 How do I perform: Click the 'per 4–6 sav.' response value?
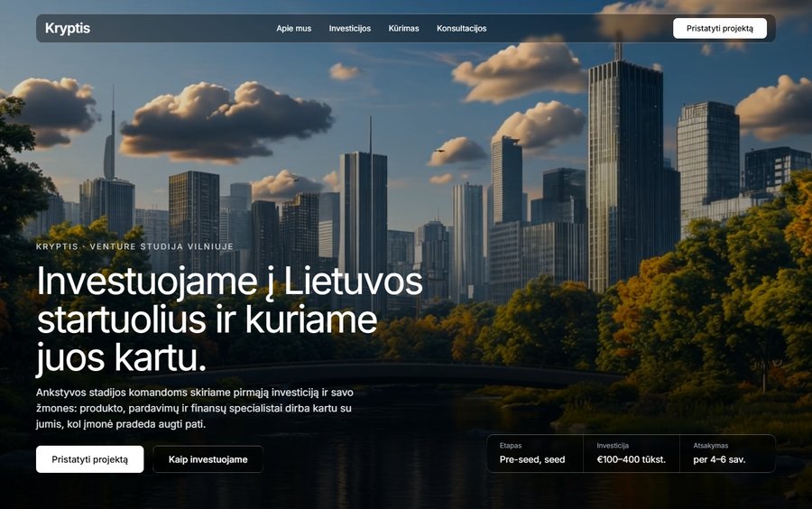[x=719, y=459]
